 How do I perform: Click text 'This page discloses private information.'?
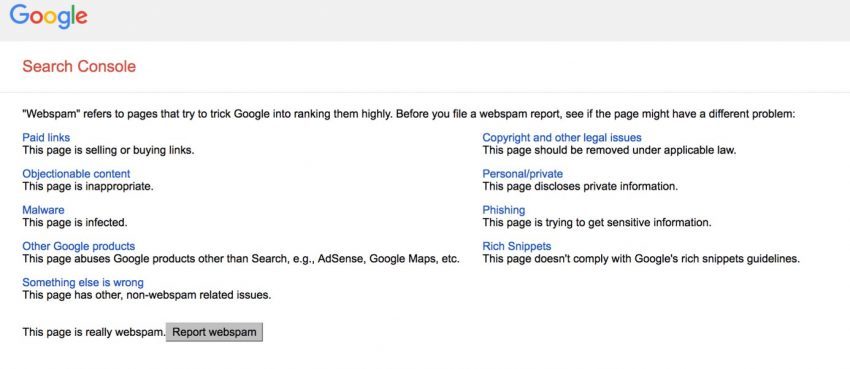(x=580, y=187)
